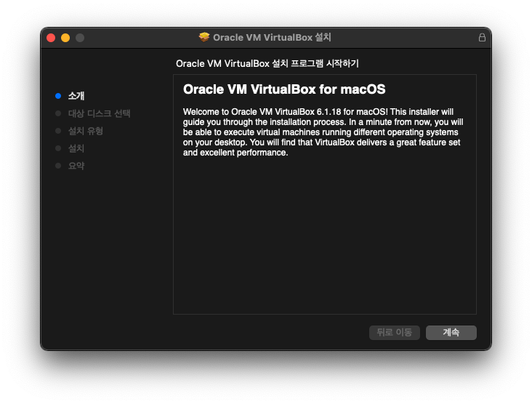Click the disabled 뒤로 이동 button
The height and width of the screenshot is (404, 532).
pos(394,332)
